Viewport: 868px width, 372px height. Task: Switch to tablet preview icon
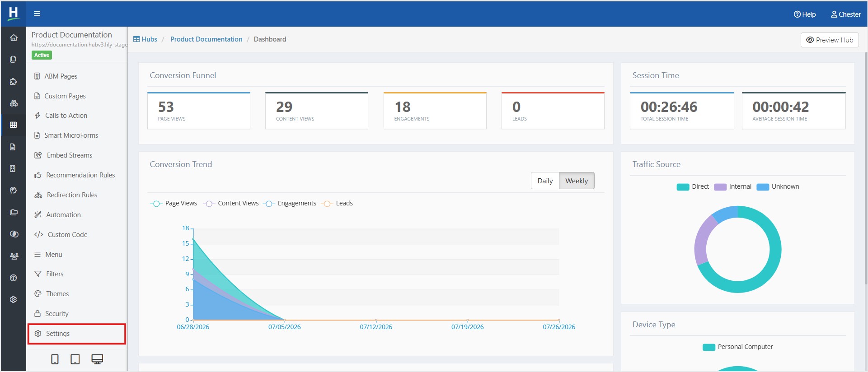click(75, 359)
